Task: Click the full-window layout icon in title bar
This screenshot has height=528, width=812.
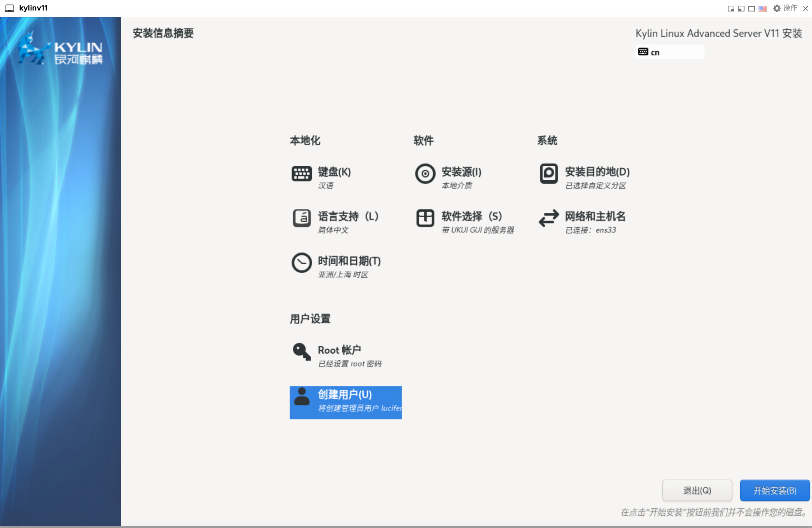Action: [751, 9]
